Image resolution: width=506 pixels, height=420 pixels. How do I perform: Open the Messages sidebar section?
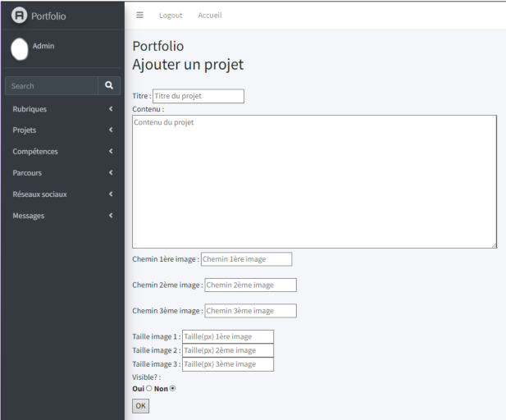62,216
